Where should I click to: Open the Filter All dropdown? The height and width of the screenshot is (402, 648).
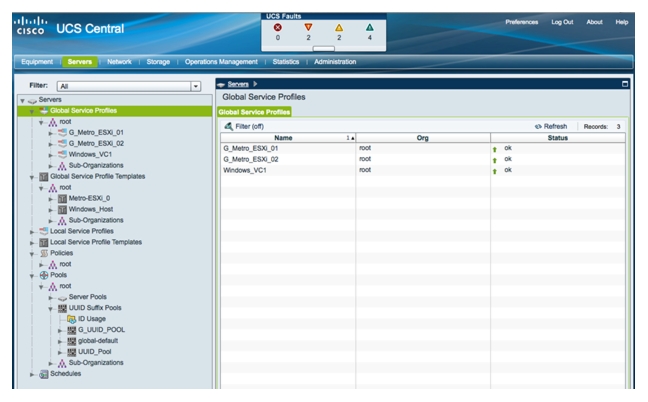pyautogui.click(x=195, y=86)
